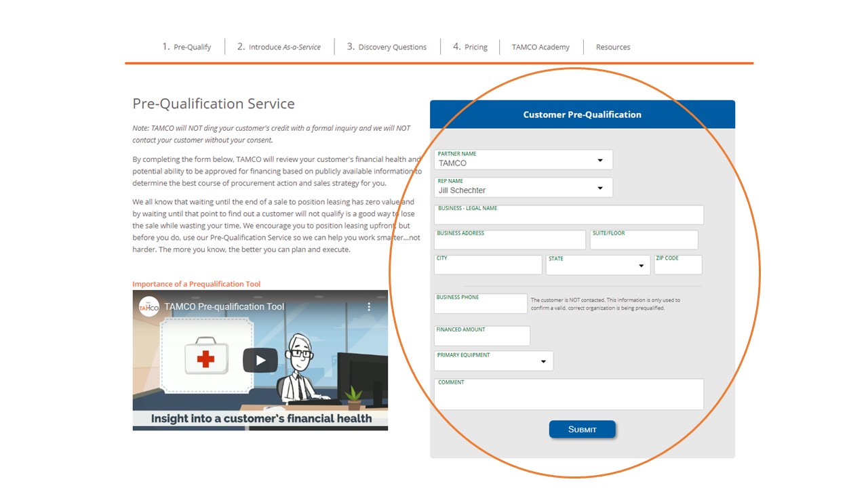Click the Zip Code field
868x488 pixels.
[678, 265]
